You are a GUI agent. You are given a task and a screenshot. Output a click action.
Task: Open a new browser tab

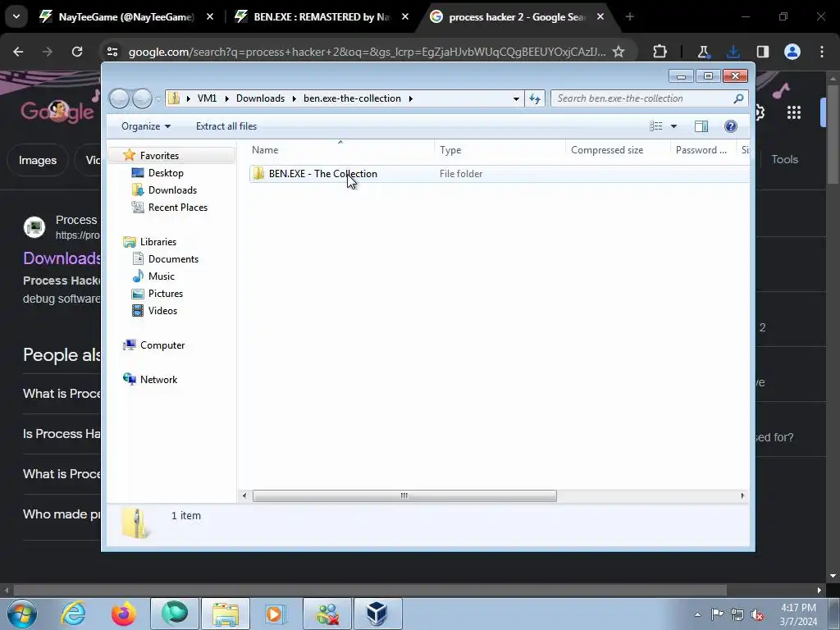pyautogui.click(x=630, y=17)
